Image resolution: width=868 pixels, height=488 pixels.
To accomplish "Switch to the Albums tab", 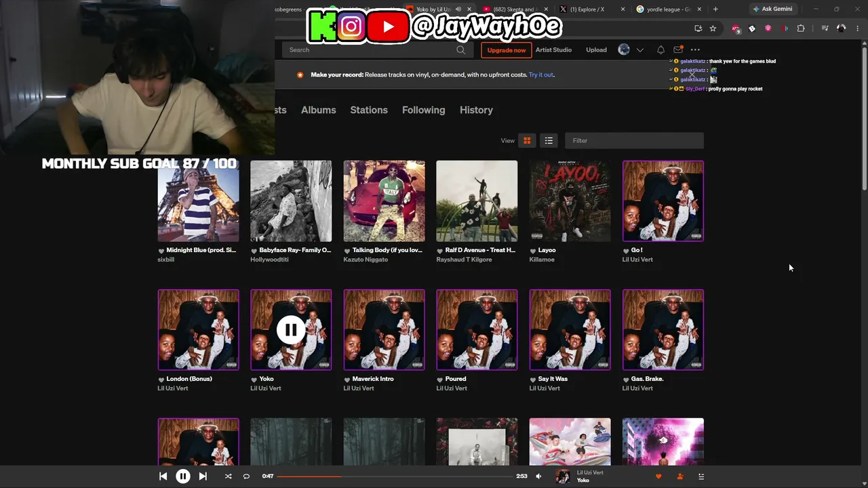I will (x=319, y=110).
